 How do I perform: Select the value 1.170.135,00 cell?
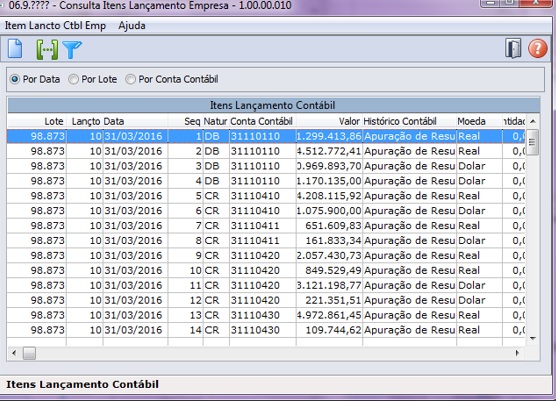tap(329, 181)
